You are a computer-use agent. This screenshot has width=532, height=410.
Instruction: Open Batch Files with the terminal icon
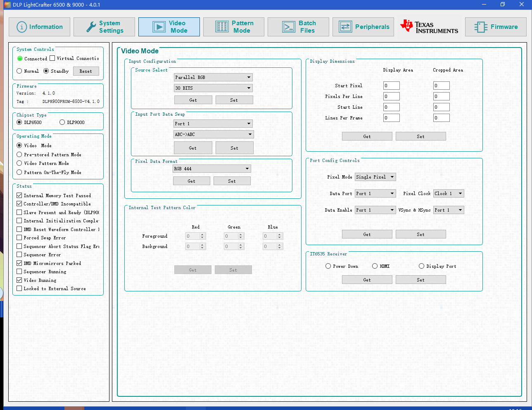pyautogui.click(x=298, y=27)
